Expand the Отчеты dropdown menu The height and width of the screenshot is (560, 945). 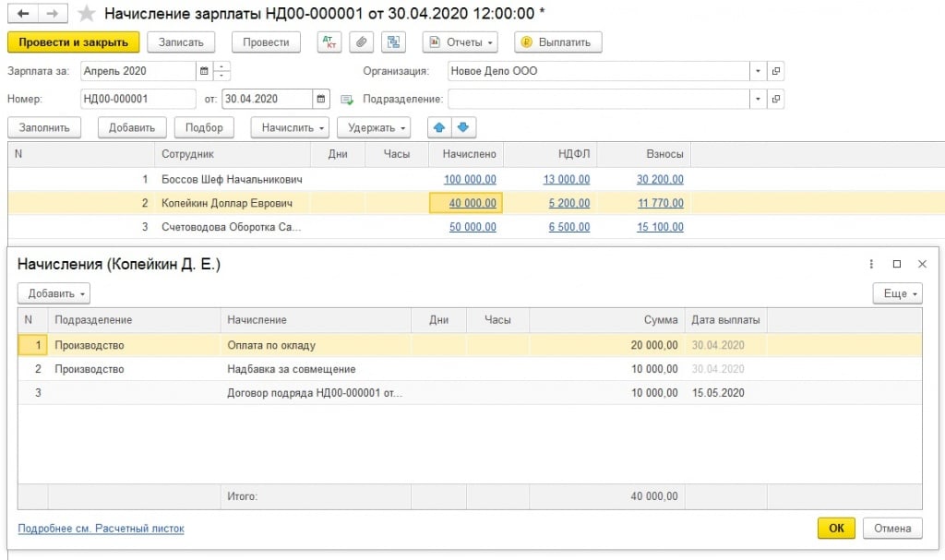460,42
